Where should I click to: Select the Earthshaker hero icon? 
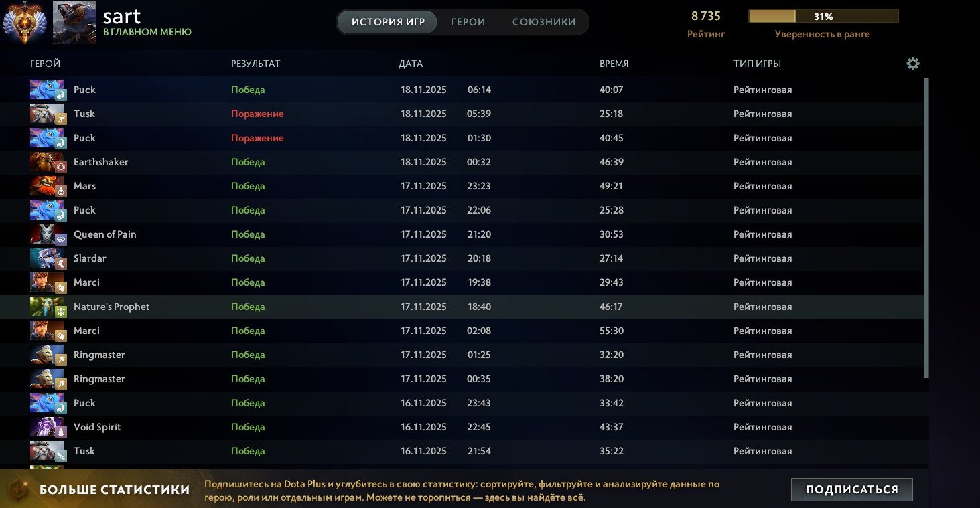(48, 161)
